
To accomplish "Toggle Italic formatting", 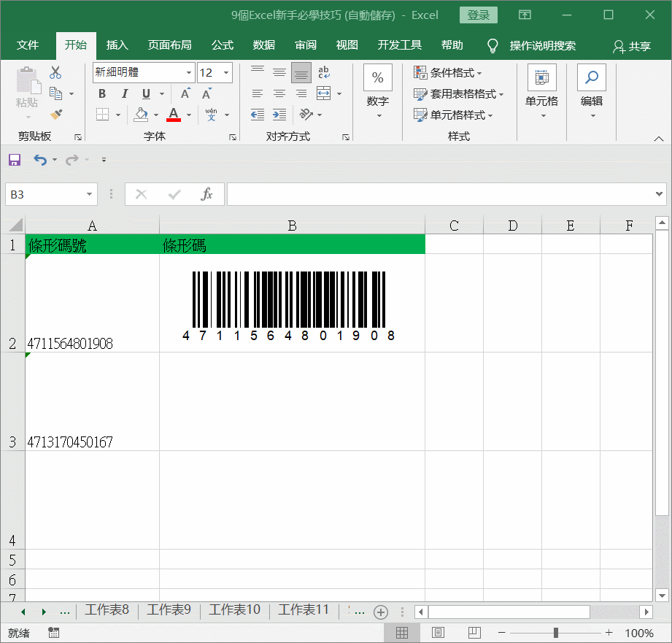I will click(124, 93).
